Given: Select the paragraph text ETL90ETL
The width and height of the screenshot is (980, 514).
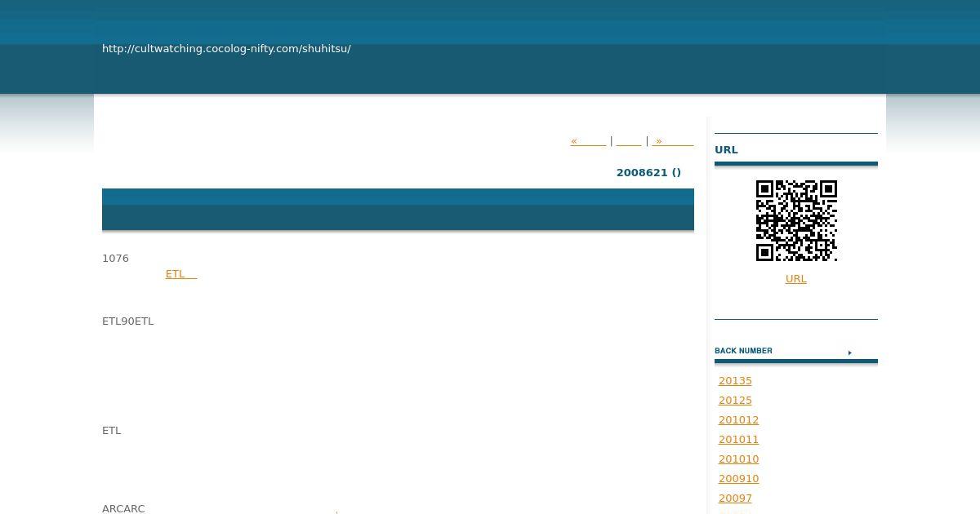Looking at the screenshot, I should (x=127, y=321).
